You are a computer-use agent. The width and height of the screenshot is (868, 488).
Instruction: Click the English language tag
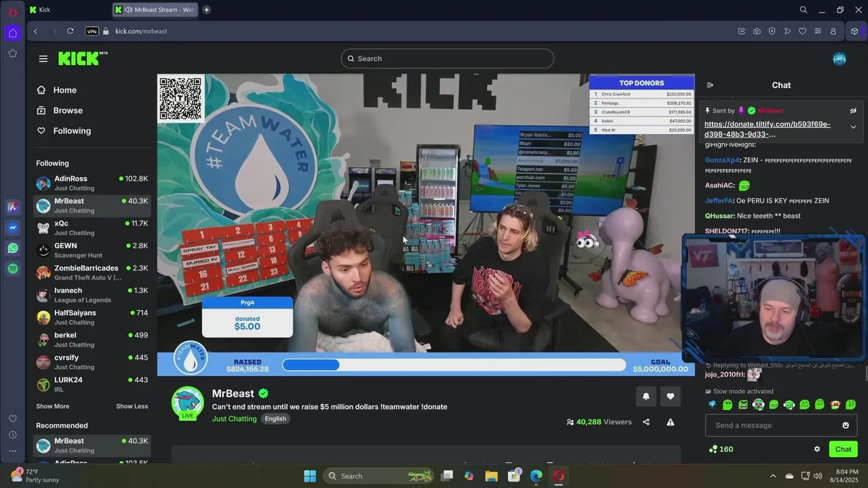point(275,419)
